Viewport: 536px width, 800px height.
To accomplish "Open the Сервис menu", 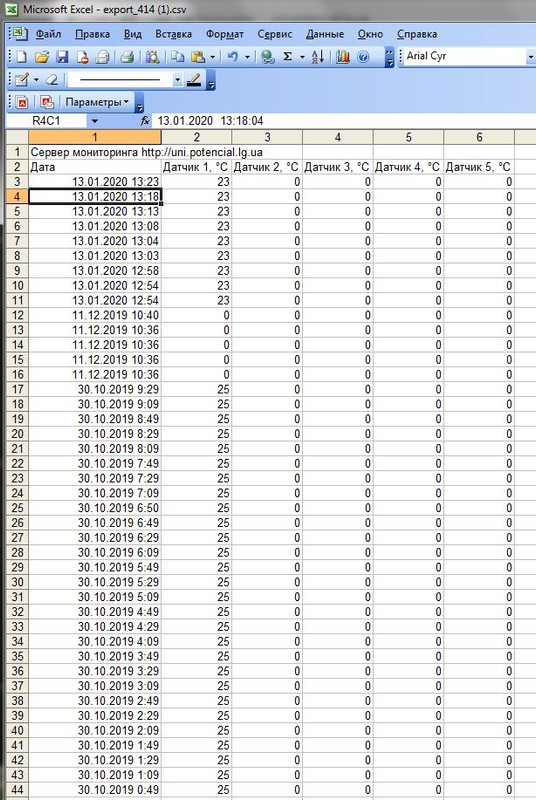I will [275, 34].
